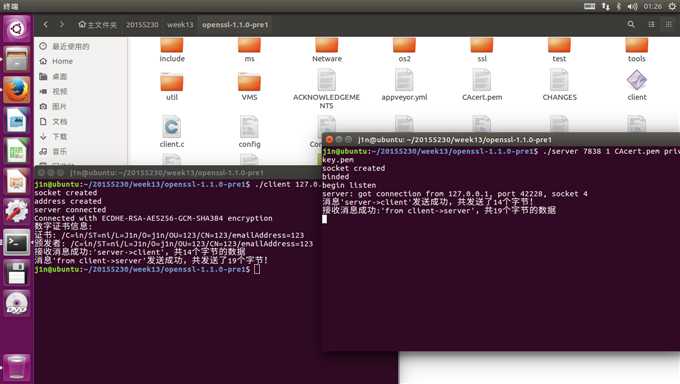Navigate to the week13 breadcrumb
The image size is (680, 384).
tap(180, 25)
